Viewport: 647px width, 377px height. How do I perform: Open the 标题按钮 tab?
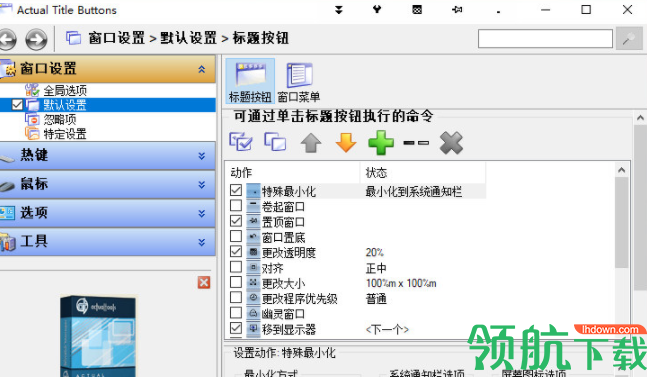pyautogui.click(x=250, y=81)
